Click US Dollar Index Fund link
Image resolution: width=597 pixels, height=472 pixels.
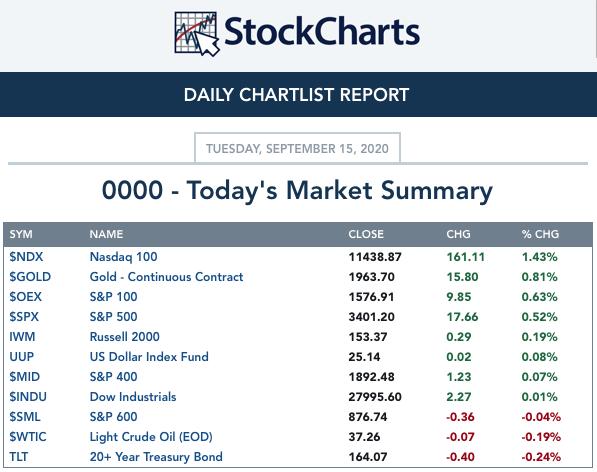149,357
